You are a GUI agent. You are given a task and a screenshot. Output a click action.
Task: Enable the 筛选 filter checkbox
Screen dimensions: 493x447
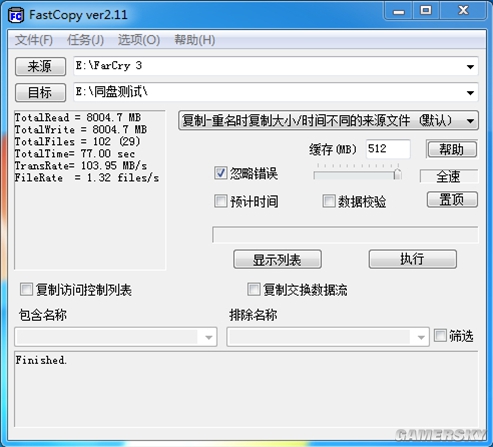click(440, 335)
